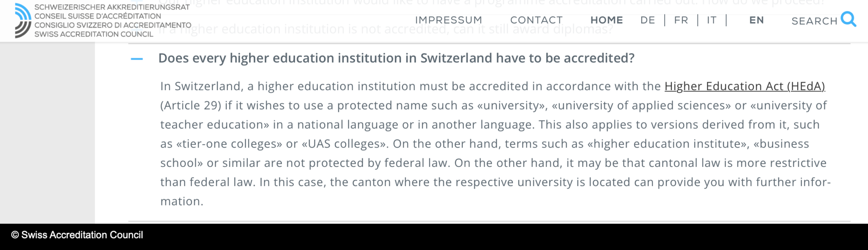Open the Higher Education Act (HEdA) link
The height and width of the screenshot is (250, 868).
[744, 86]
